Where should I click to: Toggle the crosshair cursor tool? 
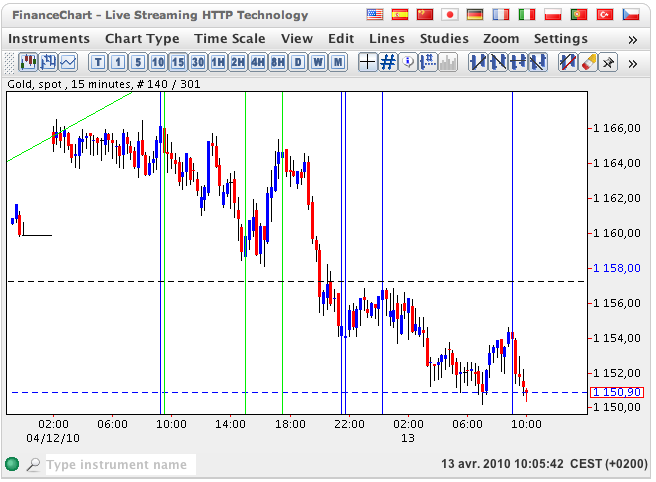tap(367, 62)
